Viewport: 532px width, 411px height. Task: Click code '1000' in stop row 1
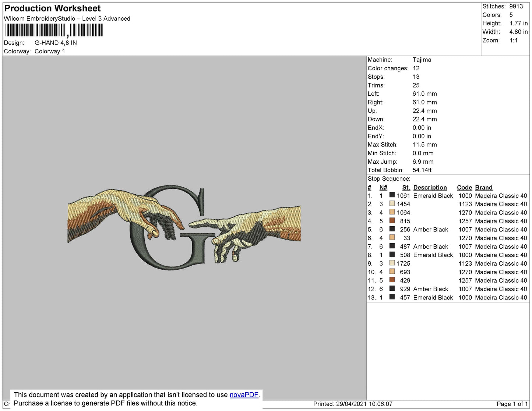(x=465, y=196)
